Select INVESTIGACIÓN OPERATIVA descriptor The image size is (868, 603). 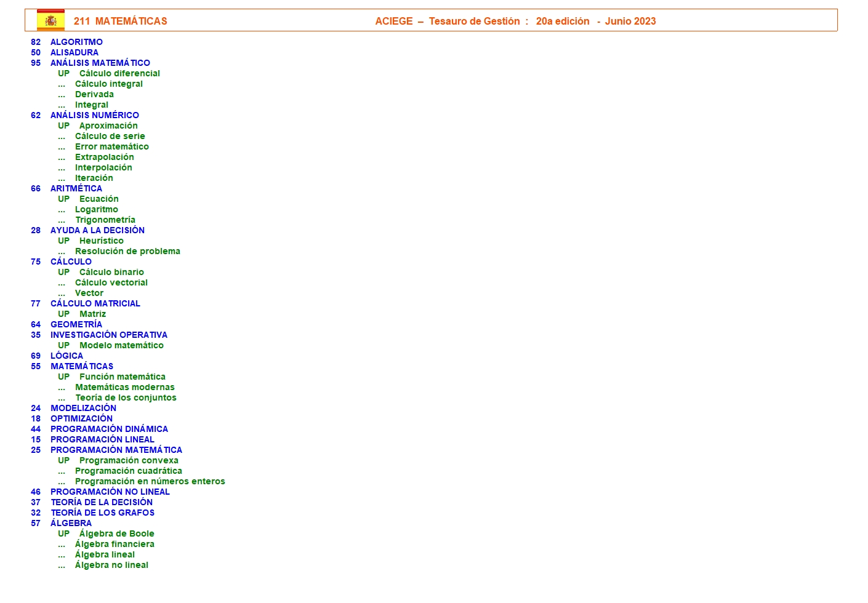coord(108,335)
